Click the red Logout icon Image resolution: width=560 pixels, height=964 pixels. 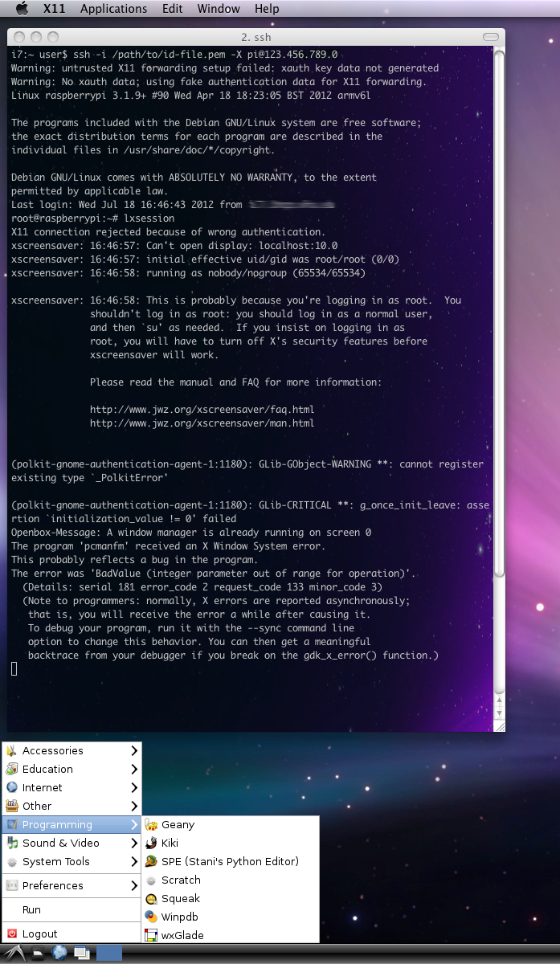pos(12,933)
